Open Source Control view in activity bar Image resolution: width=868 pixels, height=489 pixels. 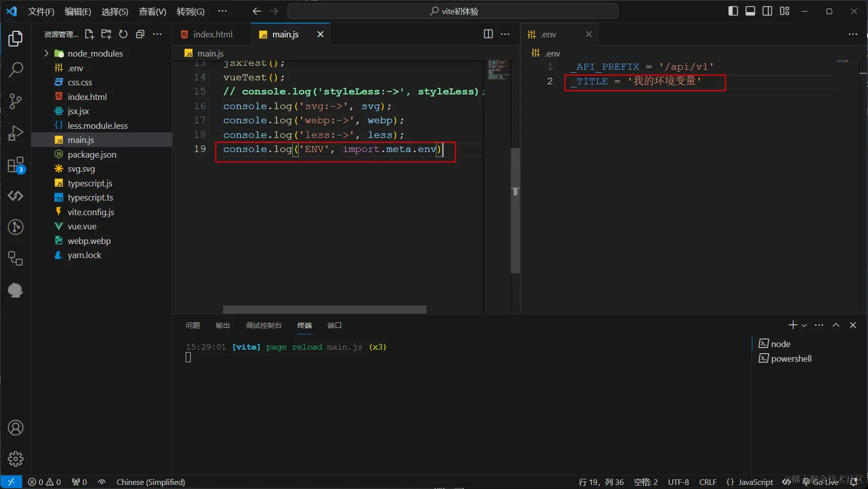click(x=16, y=101)
